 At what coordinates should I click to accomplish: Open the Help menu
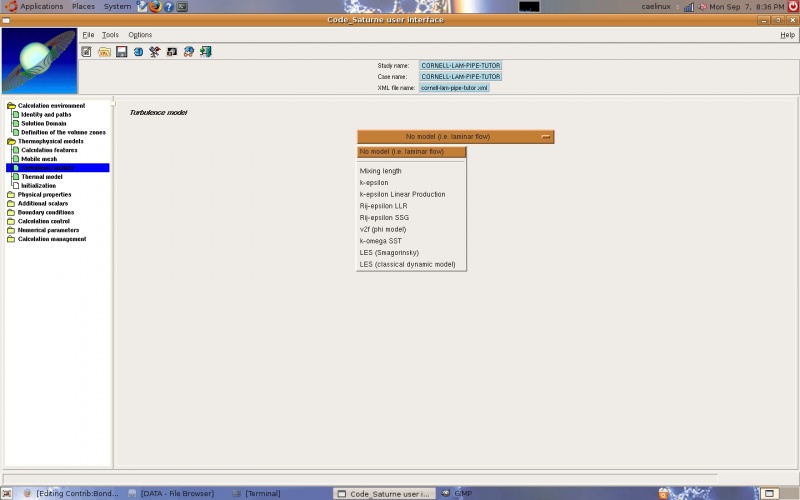787,35
